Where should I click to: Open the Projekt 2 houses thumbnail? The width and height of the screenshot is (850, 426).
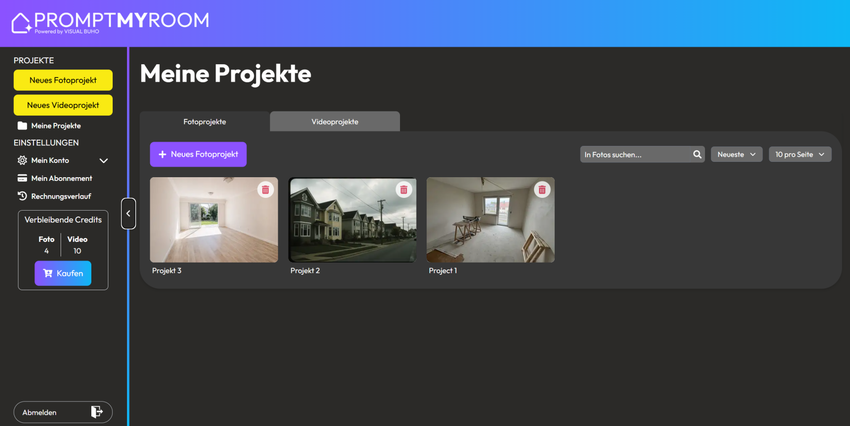click(352, 220)
